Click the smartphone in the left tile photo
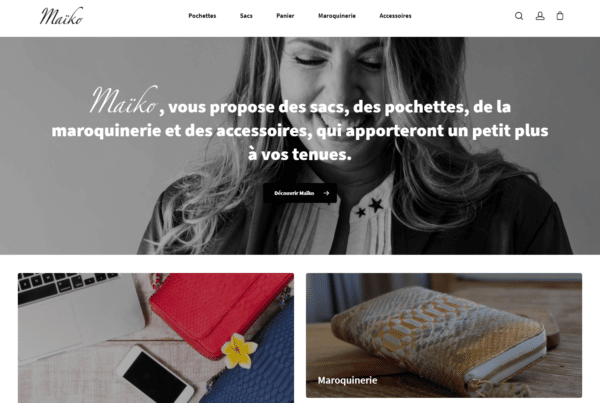This screenshot has height=403, width=600. pos(155,375)
